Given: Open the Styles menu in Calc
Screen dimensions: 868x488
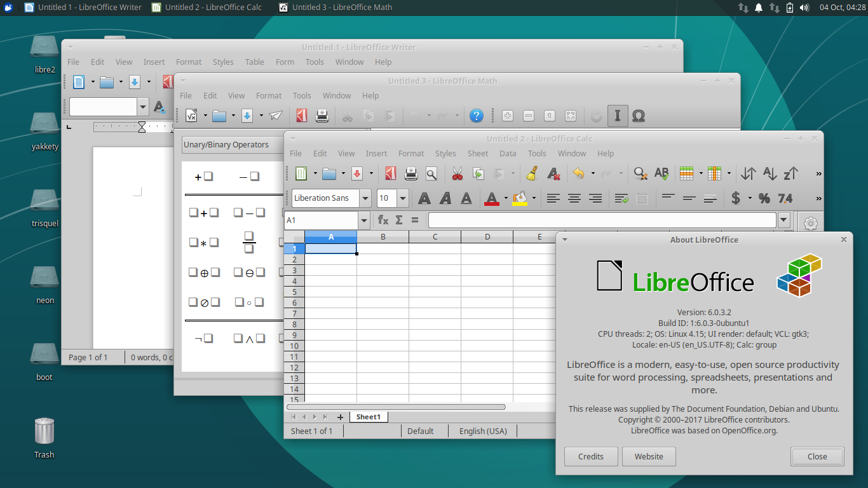Looking at the screenshot, I should [445, 153].
